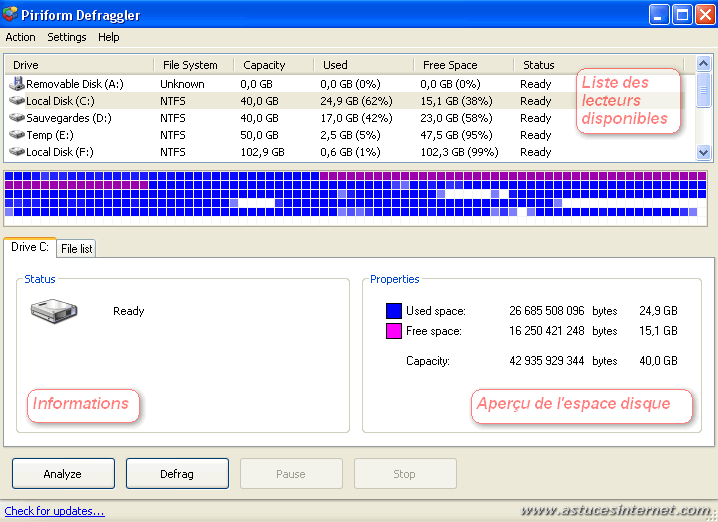The height and width of the screenshot is (522, 718).
Task: Click the 2,5 GB (5%) used cell
Action: (x=350, y=135)
